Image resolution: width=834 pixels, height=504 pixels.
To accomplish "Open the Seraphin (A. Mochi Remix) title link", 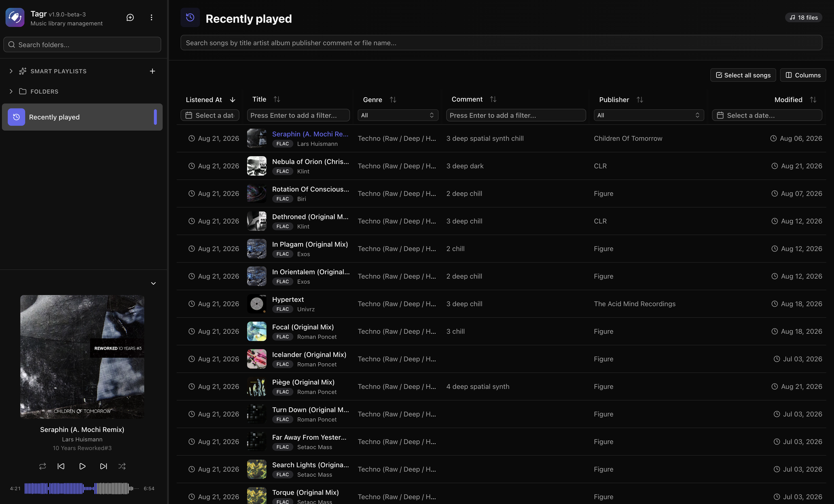I will click(310, 134).
